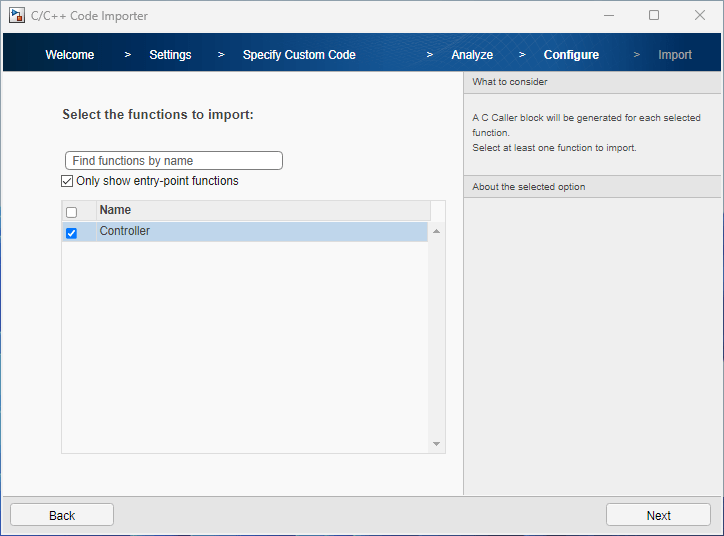724x536 pixels.
Task: Maximize the Code Importer window
Action: (x=654, y=15)
